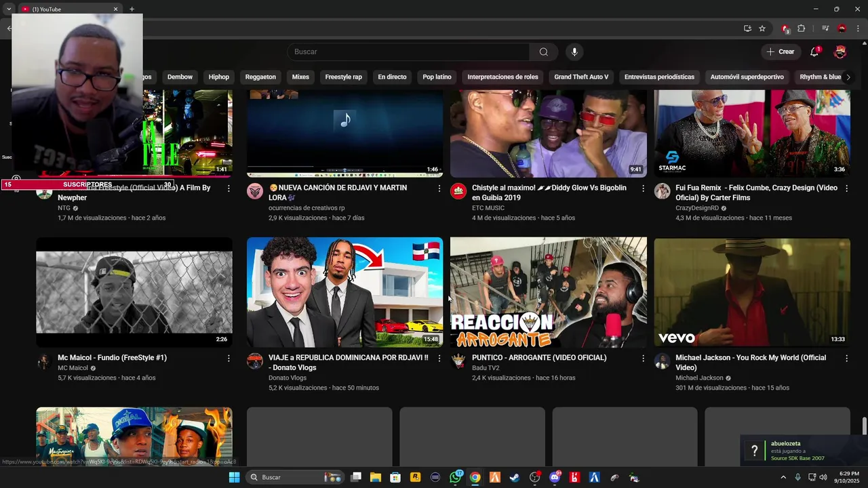Open the Windows Start menu

coord(234,477)
